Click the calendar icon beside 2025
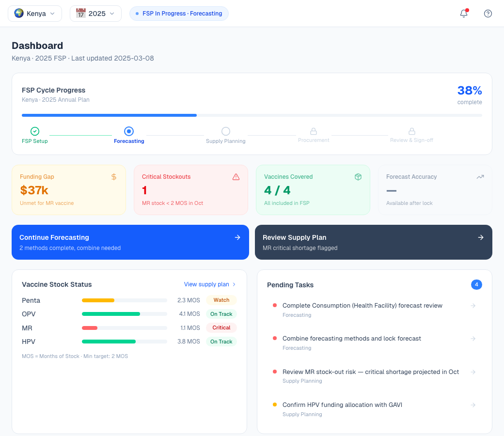The image size is (504, 436). [x=80, y=13]
